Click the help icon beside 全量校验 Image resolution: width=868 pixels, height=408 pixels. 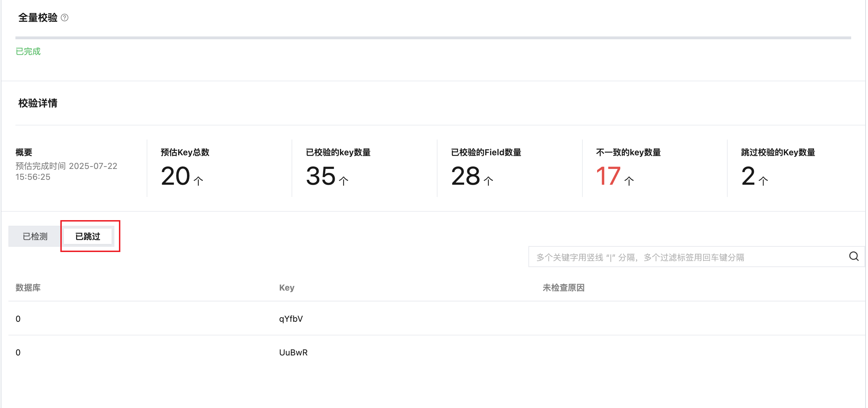[65, 18]
